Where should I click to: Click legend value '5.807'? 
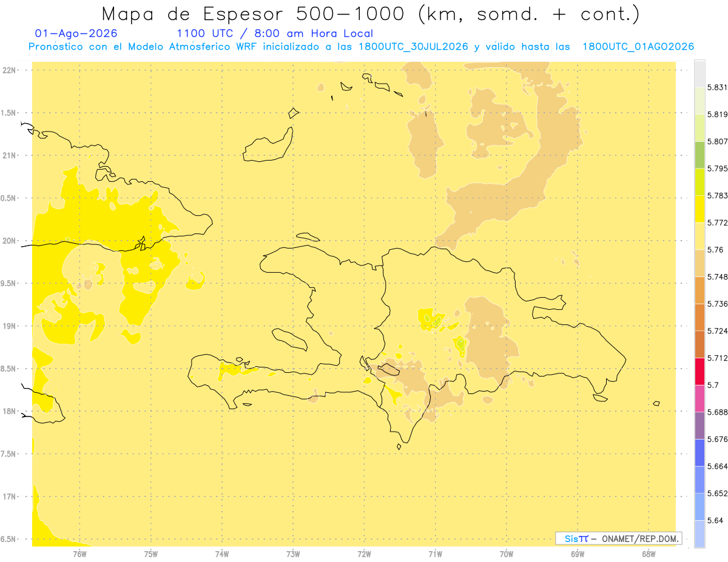(x=718, y=141)
